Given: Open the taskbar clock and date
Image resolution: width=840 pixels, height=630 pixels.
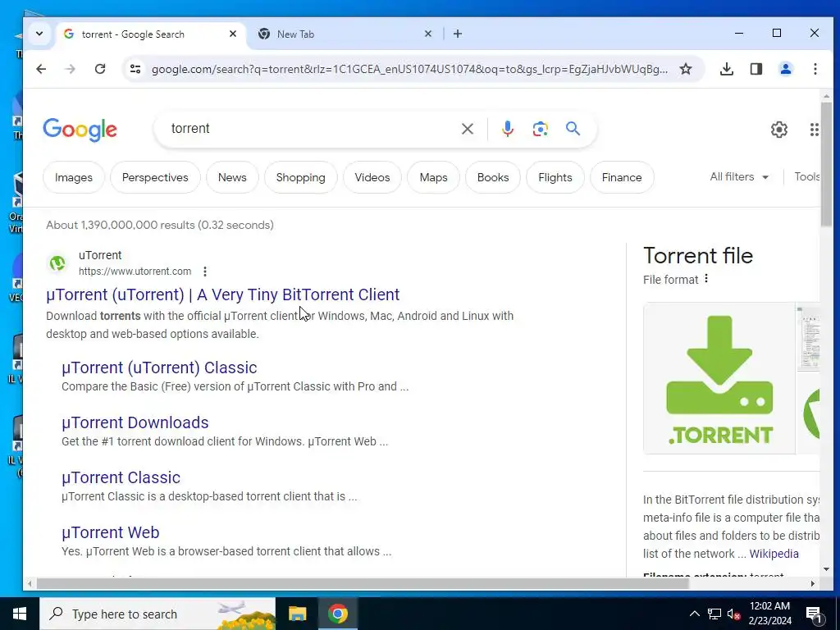Looking at the screenshot, I should click(x=769, y=614).
